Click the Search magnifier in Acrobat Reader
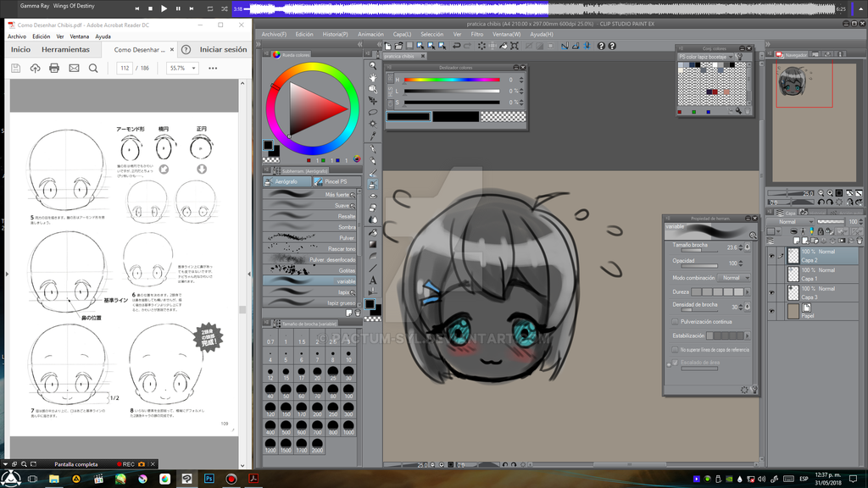 93,68
